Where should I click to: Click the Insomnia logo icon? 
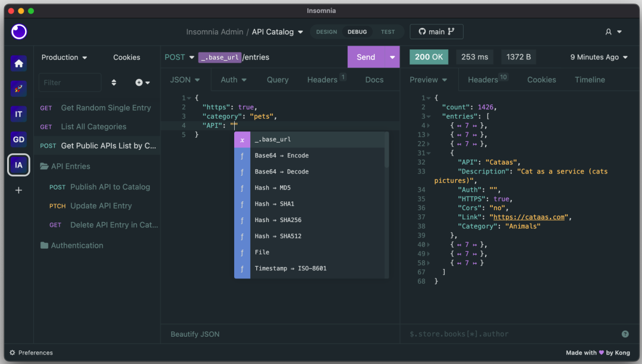tap(19, 31)
